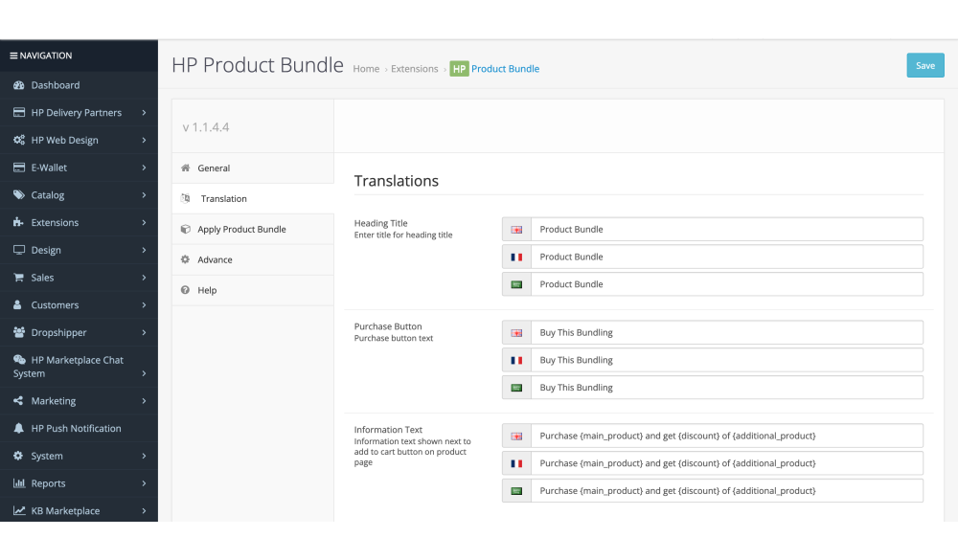Expand the HP Delivery Partners menu
Screen dimensions: 958x560
(x=144, y=113)
